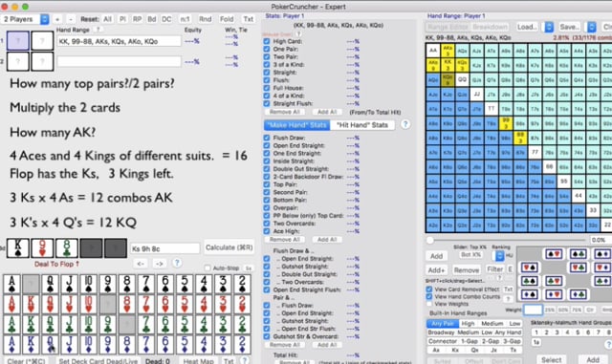Select the Any Pair built-in range
Image resolution: width=612 pixels, height=364 pixels.
443,324
